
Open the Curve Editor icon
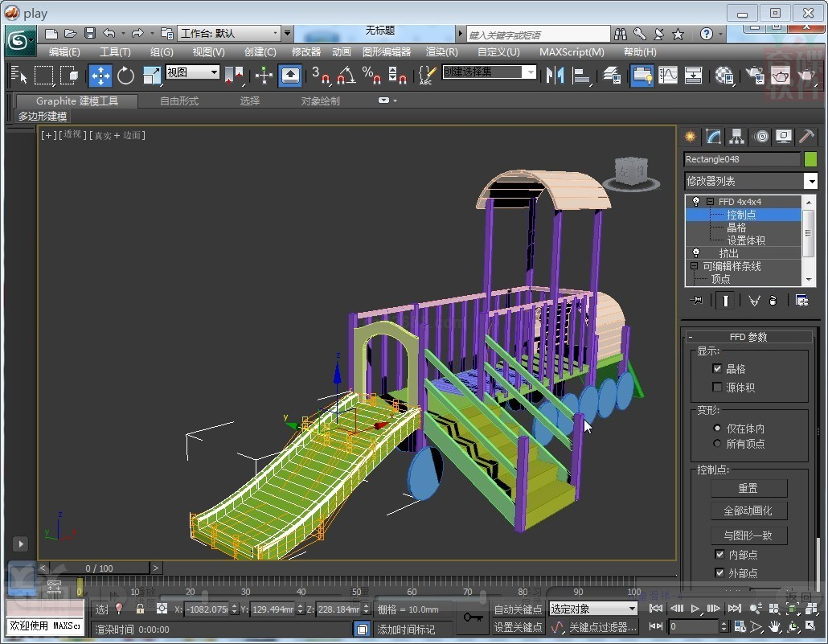coord(667,76)
